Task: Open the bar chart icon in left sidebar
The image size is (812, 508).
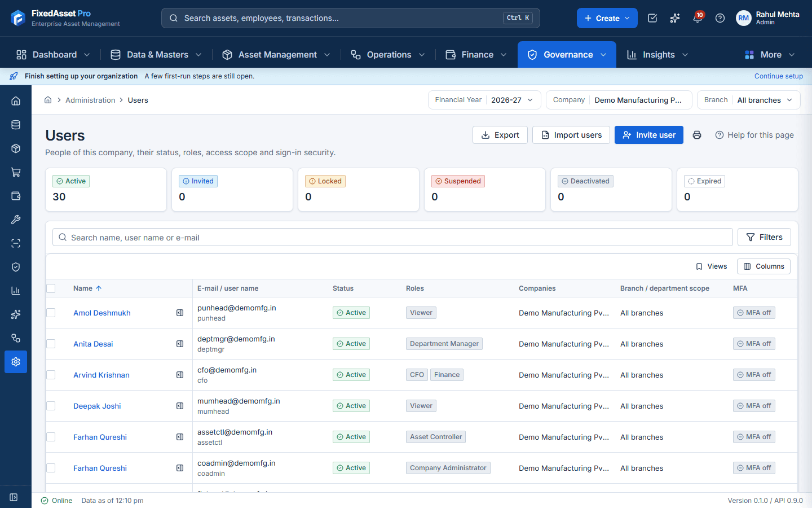Action: point(16,291)
